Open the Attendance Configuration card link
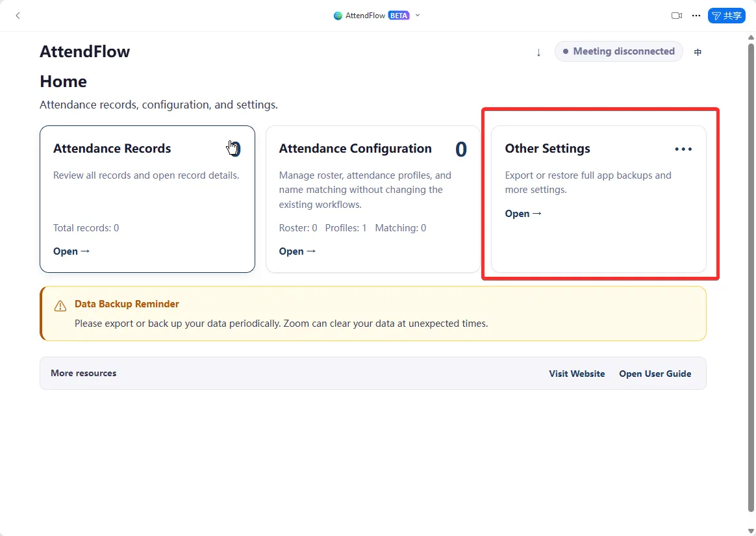The width and height of the screenshot is (756, 536). click(x=297, y=251)
